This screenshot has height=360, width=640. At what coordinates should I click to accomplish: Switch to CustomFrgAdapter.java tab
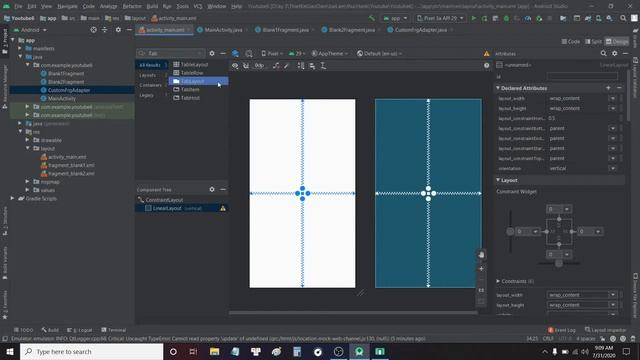(x=420, y=30)
